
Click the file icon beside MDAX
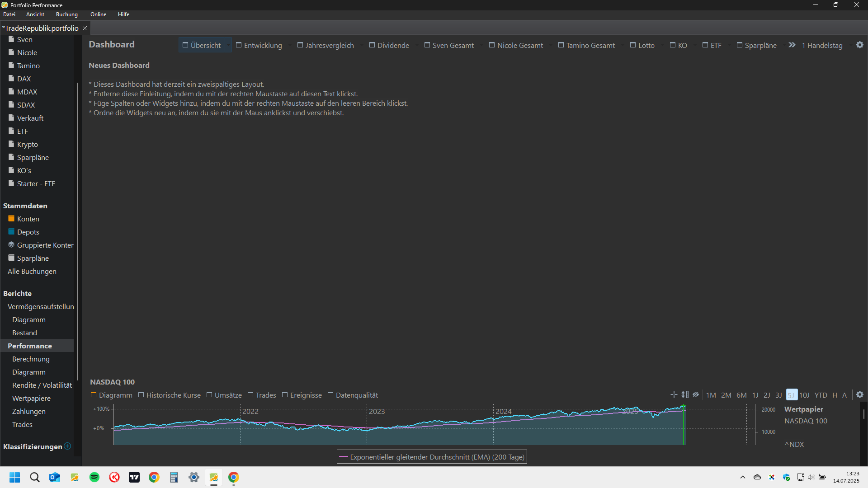pyautogui.click(x=11, y=92)
